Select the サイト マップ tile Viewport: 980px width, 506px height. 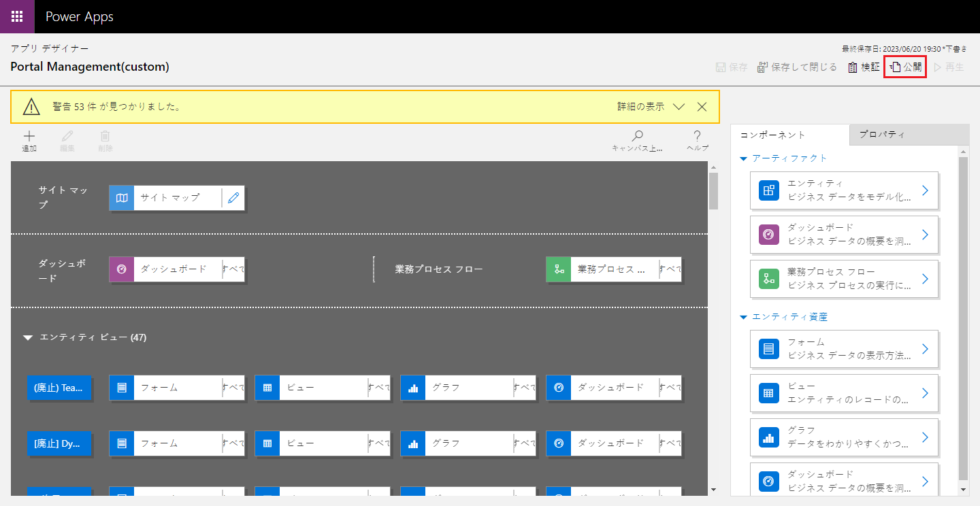click(x=178, y=198)
